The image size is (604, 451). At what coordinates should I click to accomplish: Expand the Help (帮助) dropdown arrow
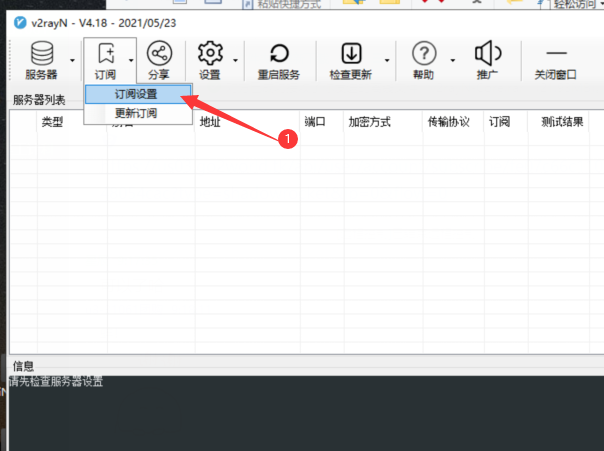click(x=452, y=60)
